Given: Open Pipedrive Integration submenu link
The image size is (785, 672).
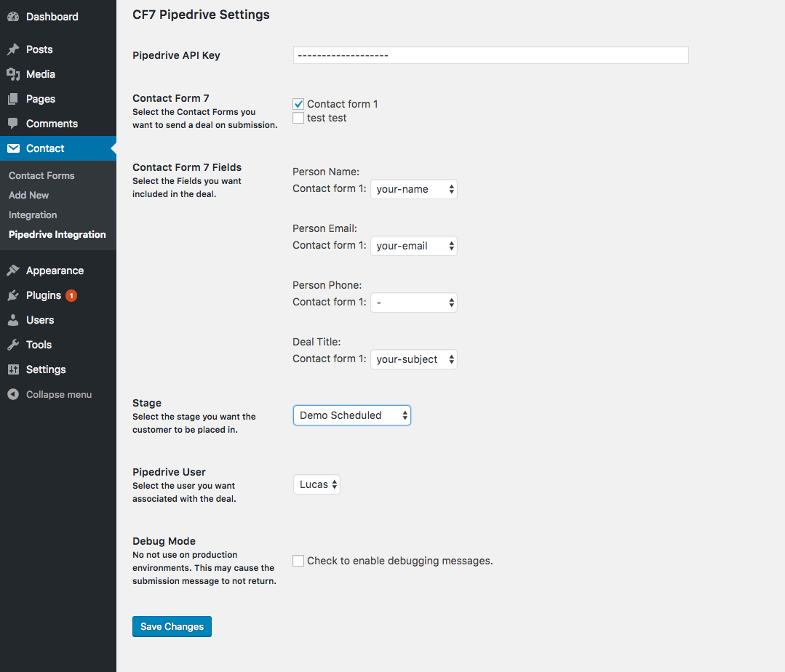Looking at the screenshot, I should tap(57, 234).
